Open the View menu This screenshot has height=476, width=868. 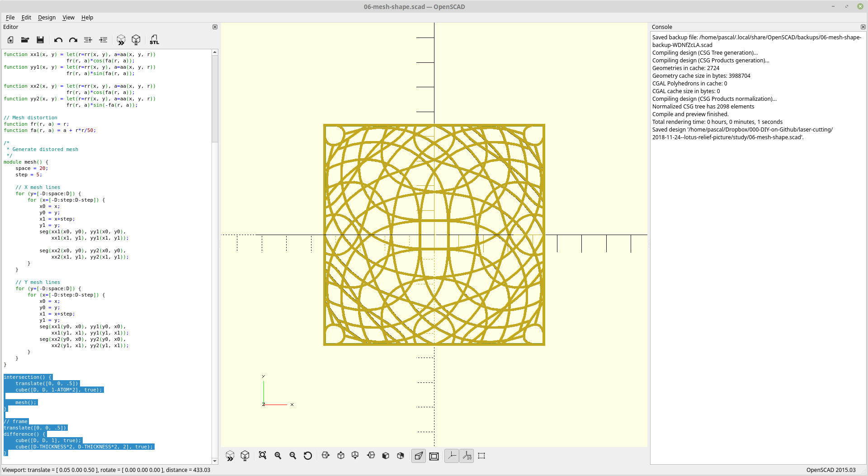tap(68, 18)
